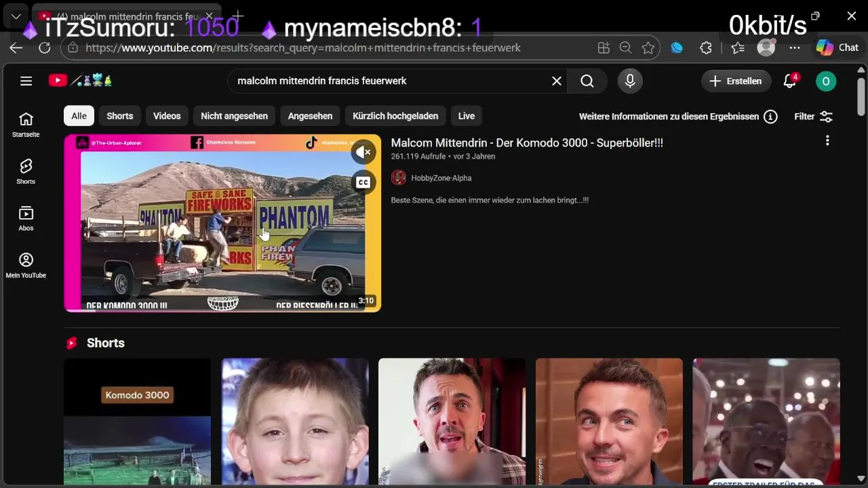Play the Phantom Fireworks video thumbnail
868x488 pixels.
pyautogui.click(x=222, y=223)
